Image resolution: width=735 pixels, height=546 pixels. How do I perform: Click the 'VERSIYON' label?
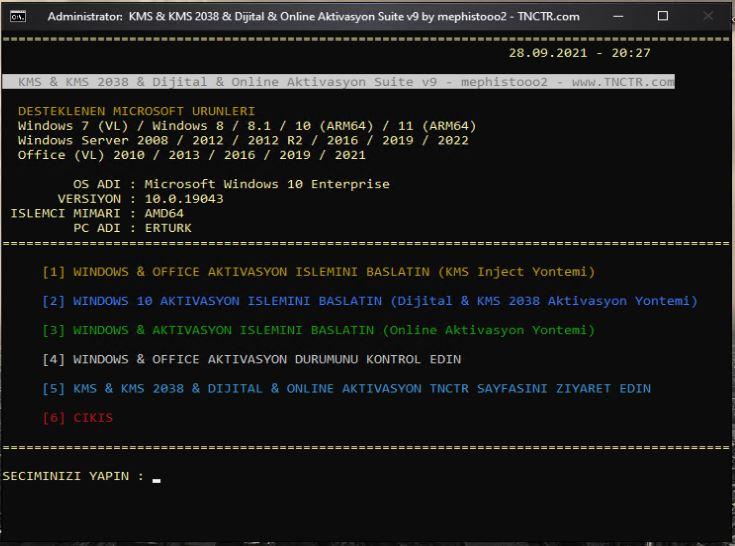click(89, 199)
